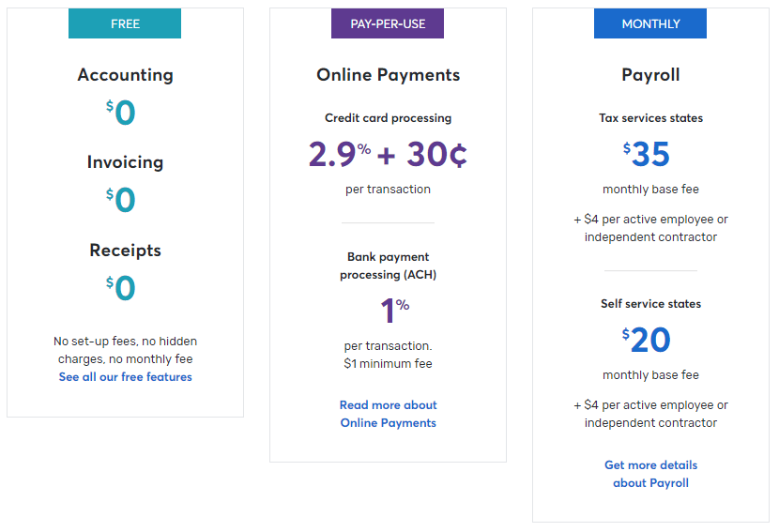Click the Self service states label
The height and width of the screenshot is (532, 779).
(650, 304)
